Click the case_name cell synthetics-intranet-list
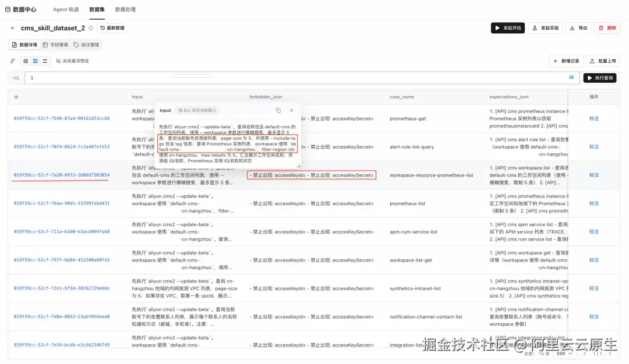Viewport: 629px width, 364px height. pos(415,288)
